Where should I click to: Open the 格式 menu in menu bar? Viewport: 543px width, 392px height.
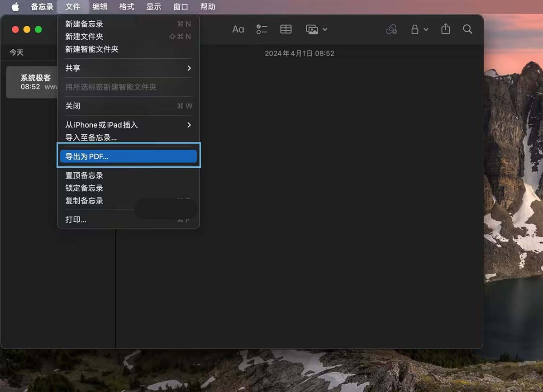tap(127, 7)
